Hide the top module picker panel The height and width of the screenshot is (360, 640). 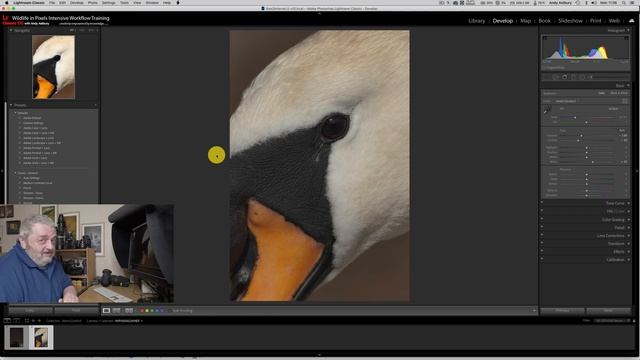pyautogui.click(x=320, y=13)
